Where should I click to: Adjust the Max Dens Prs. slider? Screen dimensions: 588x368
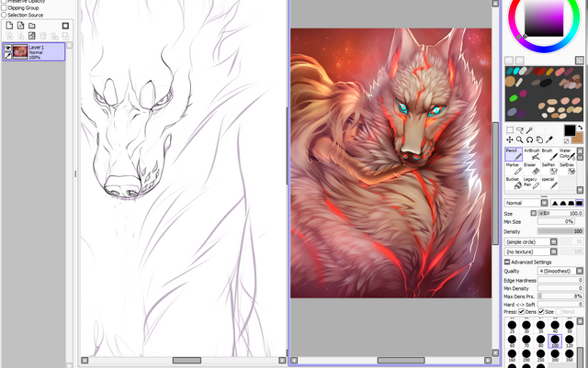click(x=560, y=296)
